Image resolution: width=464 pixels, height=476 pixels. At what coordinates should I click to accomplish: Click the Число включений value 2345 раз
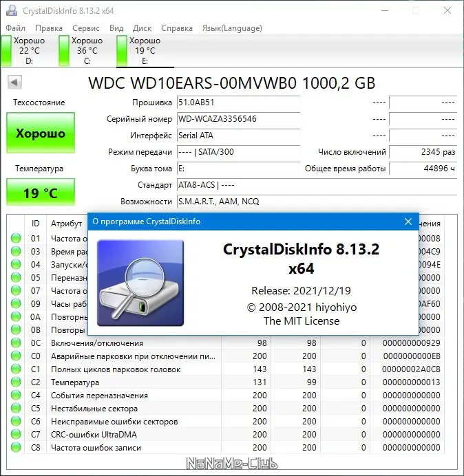[x=423, y=152]
